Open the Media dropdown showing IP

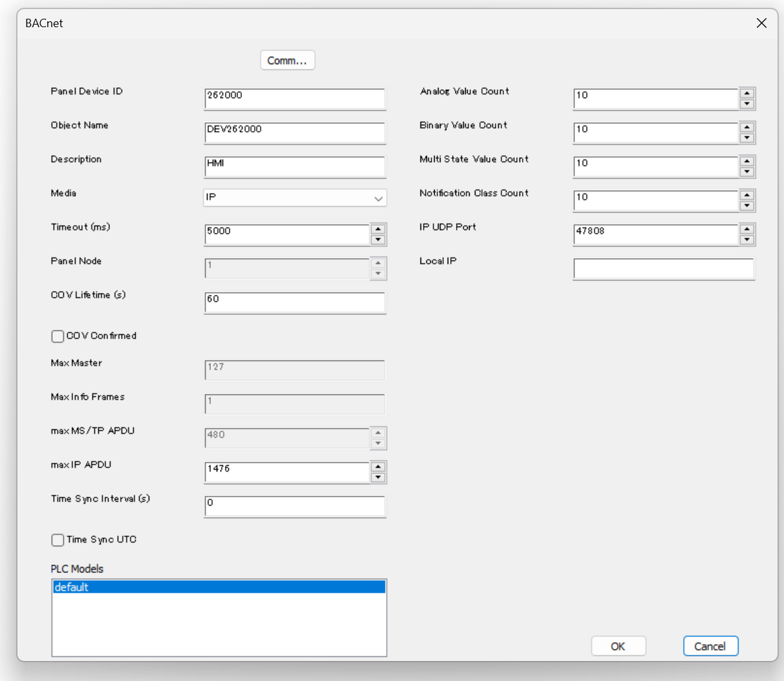(295, 198)
